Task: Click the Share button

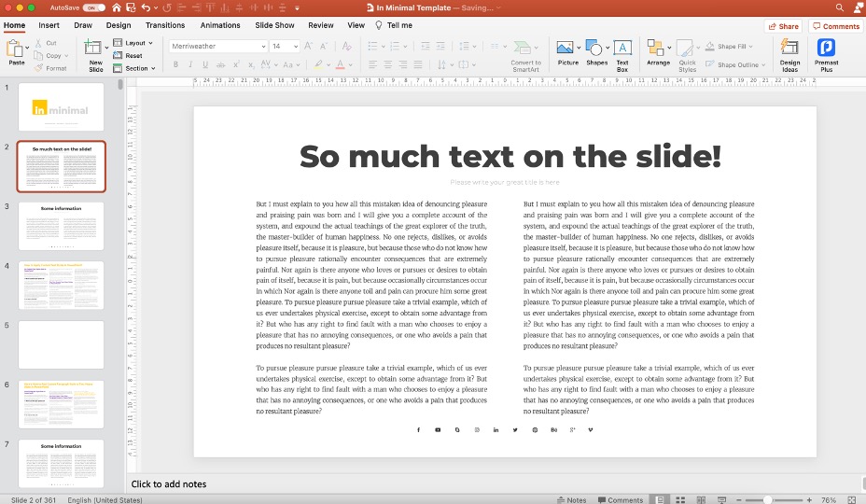Action: (783, 26)
